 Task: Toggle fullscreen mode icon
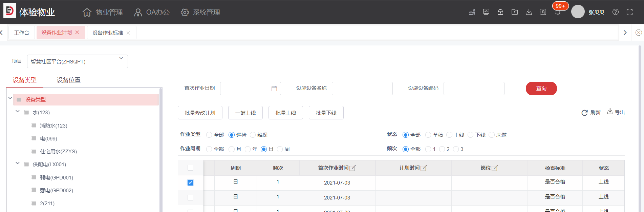[630, 12]
